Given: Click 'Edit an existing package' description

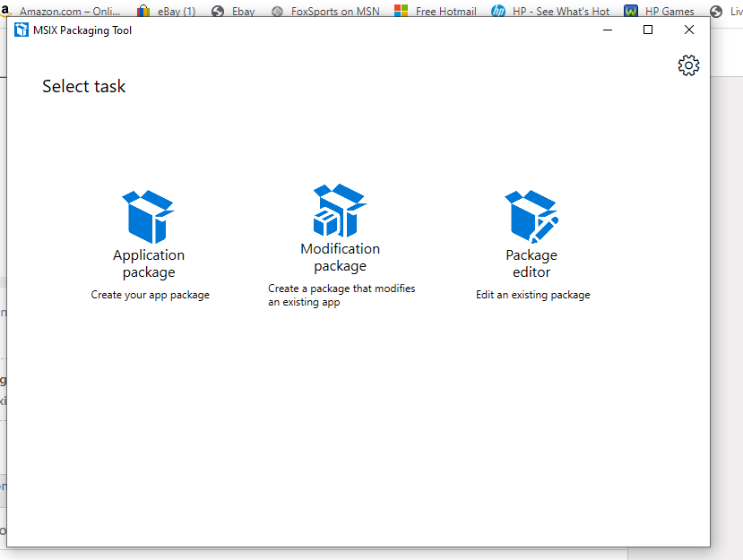Looking at the screenshot, I should point(533,295).
